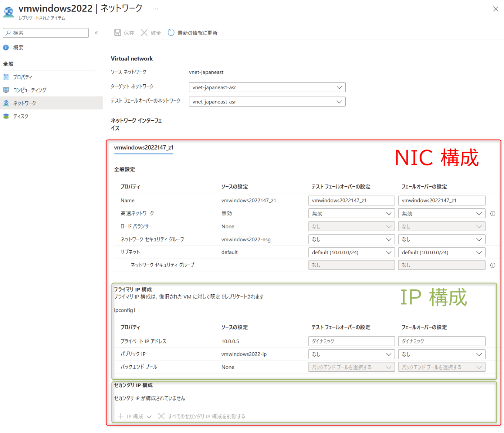Select ネットワーク in the sidebar
Image resolution: width=504 pixels, height=433 pixels.
coord(51,103)
